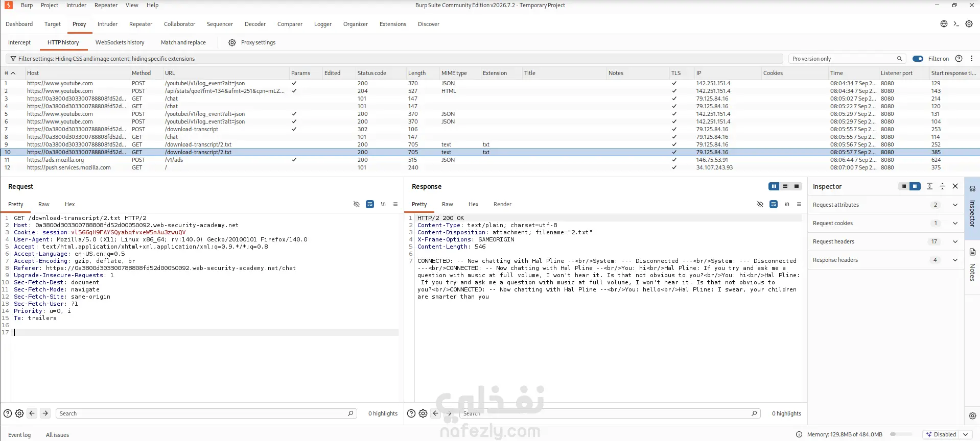Toggle Response word wrap icon
Screen dimensions: 980x441
pyautogui.click(x=774, y=204)
